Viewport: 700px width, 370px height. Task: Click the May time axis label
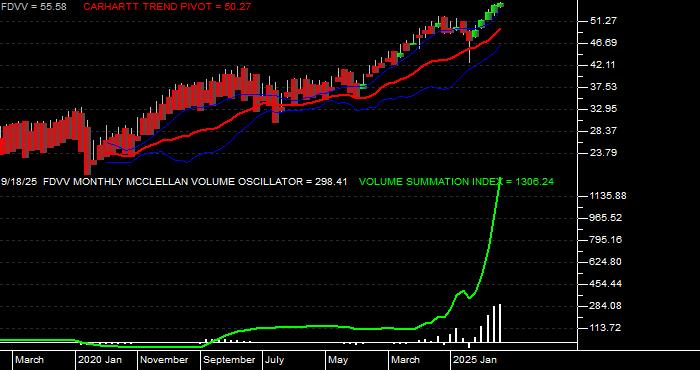coord(338,360)
